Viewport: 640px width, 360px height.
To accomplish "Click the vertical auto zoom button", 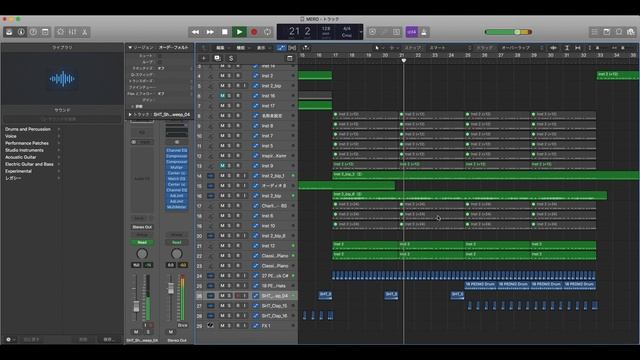I will pyautogui.click(x=567, y=48).
